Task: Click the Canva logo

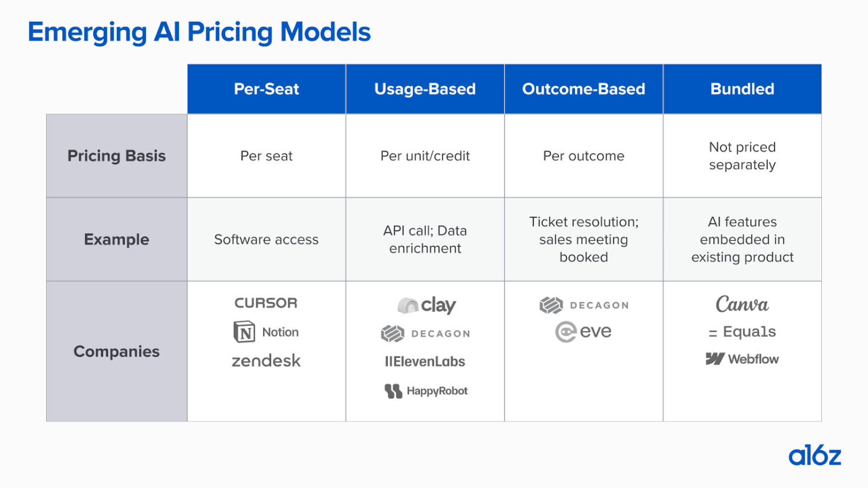Action: [742, 304]
